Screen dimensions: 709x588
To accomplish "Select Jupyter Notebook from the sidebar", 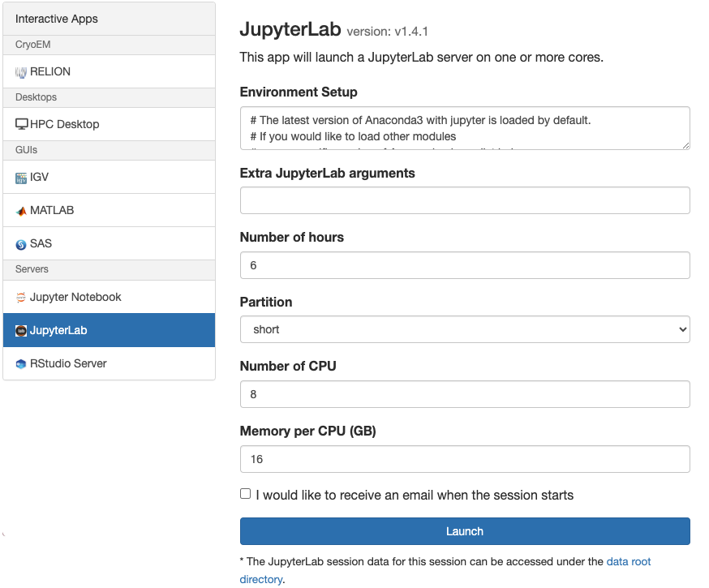I will click(75, 297).
